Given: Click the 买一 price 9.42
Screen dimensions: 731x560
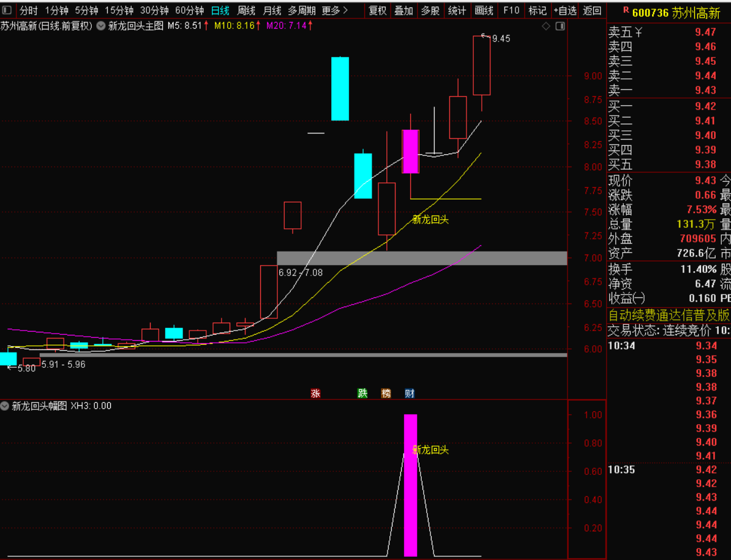Looking at the screenshot, I should pos(705,106).
